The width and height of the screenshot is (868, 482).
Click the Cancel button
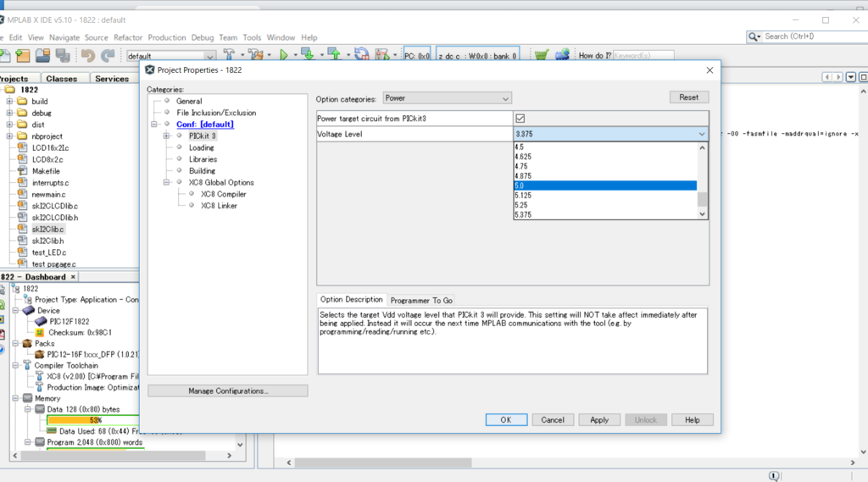click(553, 420)
